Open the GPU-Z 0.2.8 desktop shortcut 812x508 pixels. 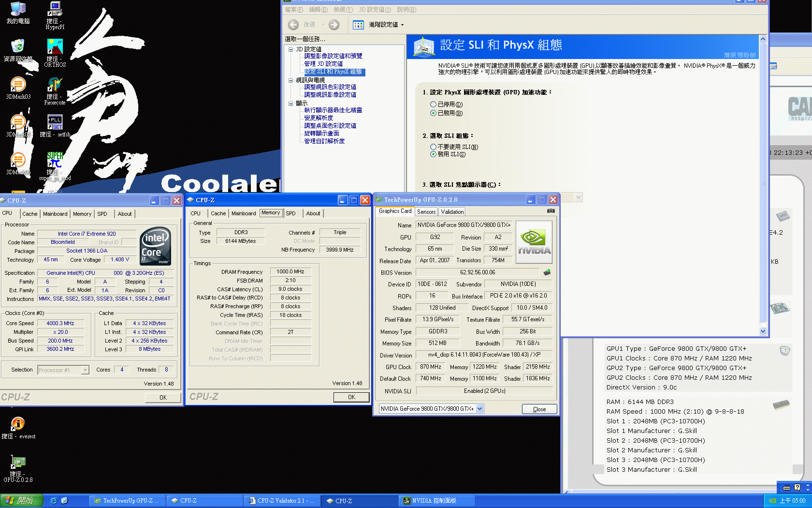[18, 468]
